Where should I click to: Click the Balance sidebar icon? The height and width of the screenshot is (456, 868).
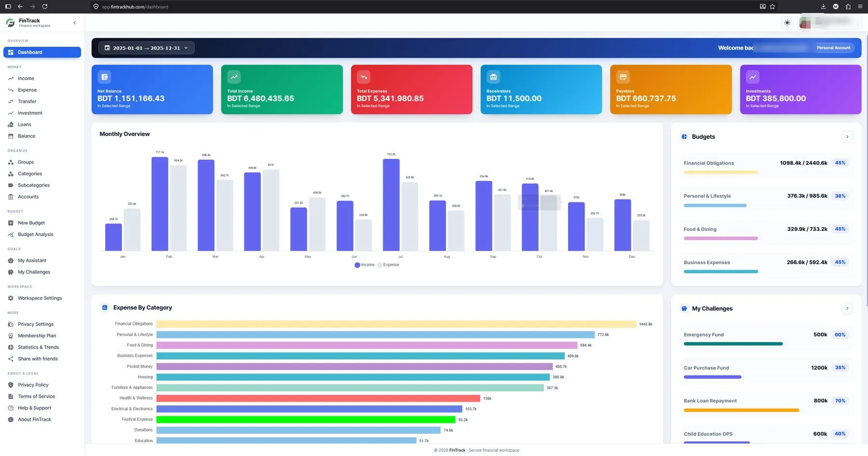click(11, 136)
